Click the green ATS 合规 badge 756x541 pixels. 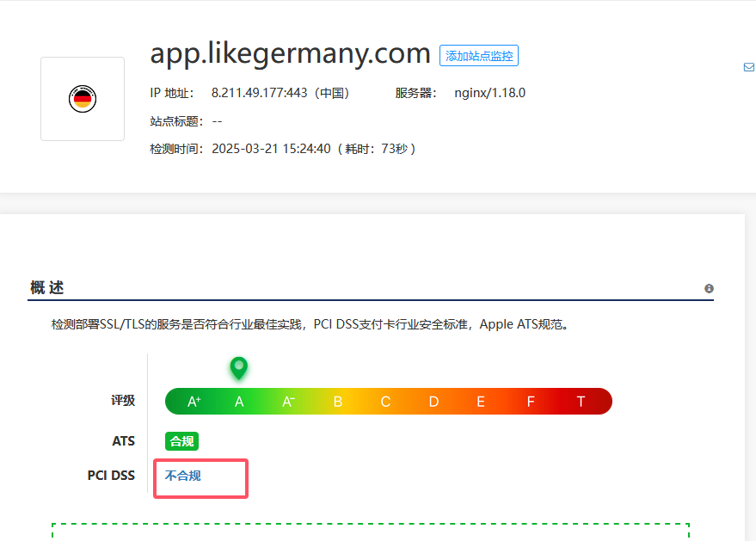coord(181,441)
